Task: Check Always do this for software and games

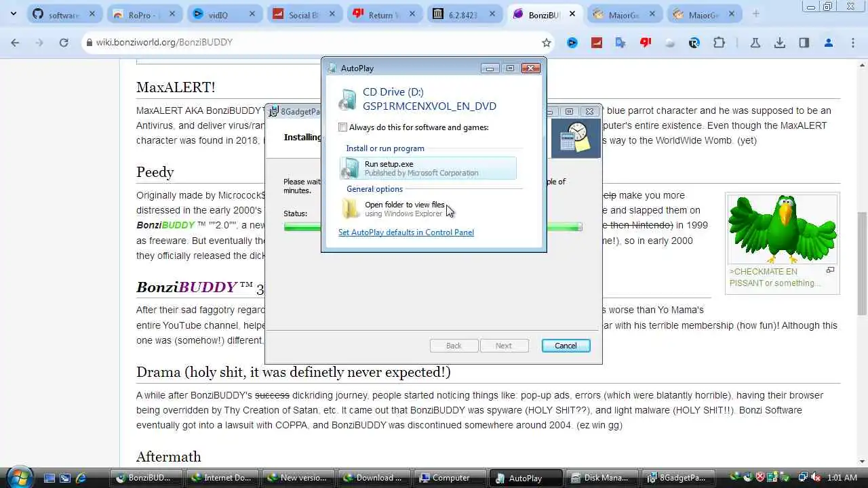Action: pyautogui.click(x=343, y=127)
